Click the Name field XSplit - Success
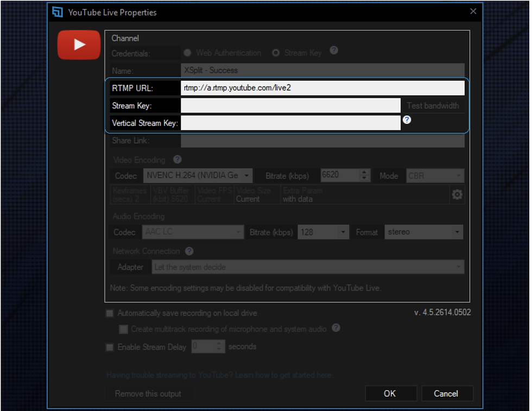This screenshot has width=532, height=411. 322,70
